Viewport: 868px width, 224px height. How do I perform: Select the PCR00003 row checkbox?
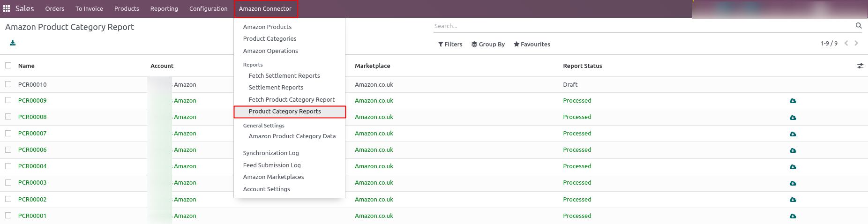point(8,182)
